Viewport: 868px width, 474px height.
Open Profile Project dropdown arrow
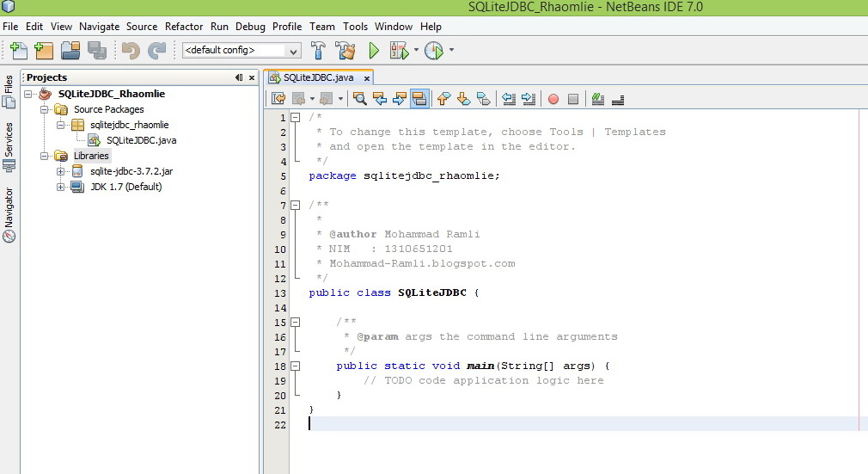[452, 51]
